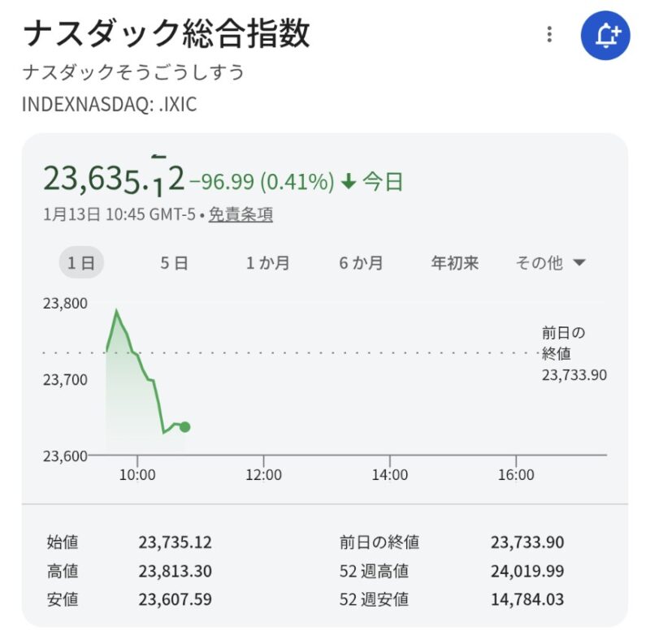Show the 1か月 chart range

point(268,263)
